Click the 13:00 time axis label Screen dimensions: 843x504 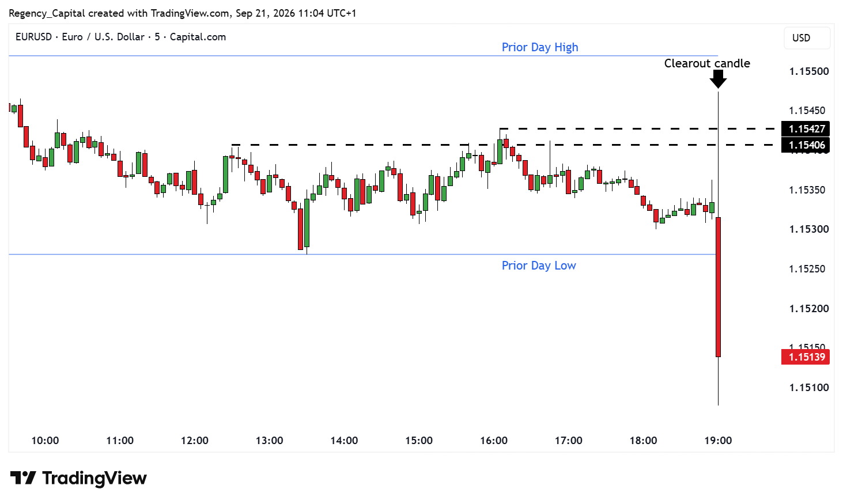point(269,441)
